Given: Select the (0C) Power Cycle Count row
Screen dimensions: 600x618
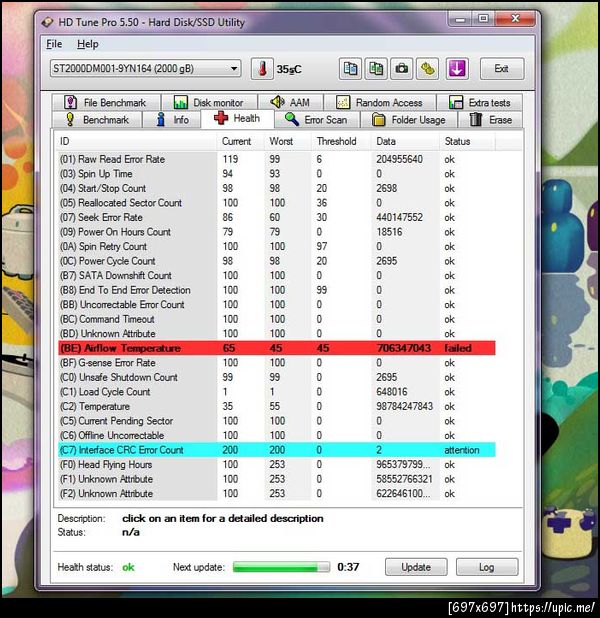Looking at the screenshot, I should point(277,261).
